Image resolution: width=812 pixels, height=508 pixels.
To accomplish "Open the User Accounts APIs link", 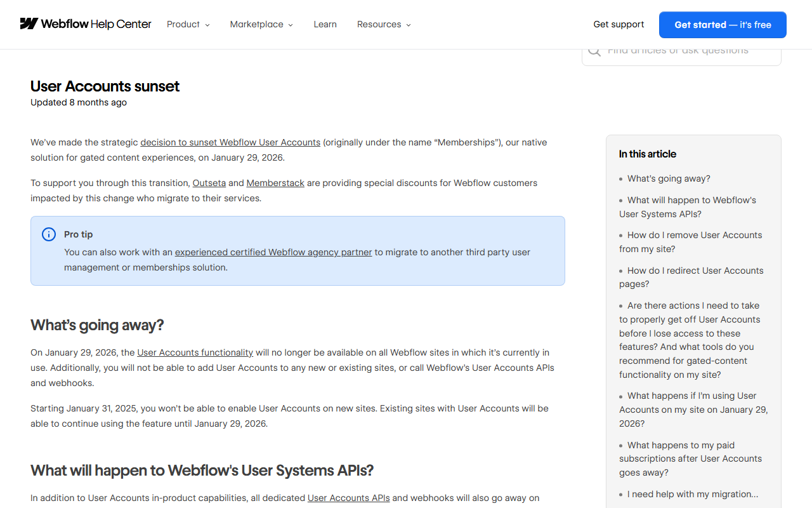I will (x=349, y=498).
